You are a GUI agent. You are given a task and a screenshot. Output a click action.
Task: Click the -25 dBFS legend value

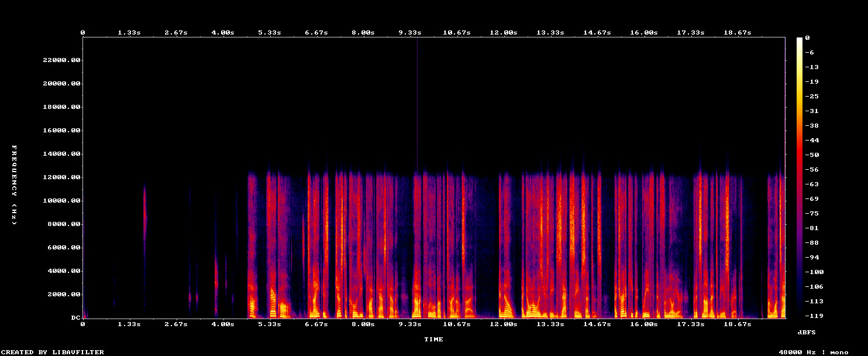coord(811,96)
